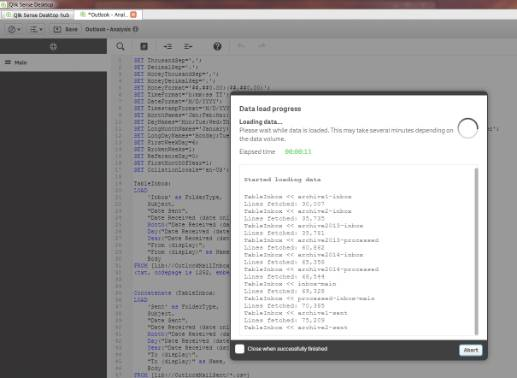Indent the selected script lines
This screenshot has width=517, height=378.
[168, 46]
